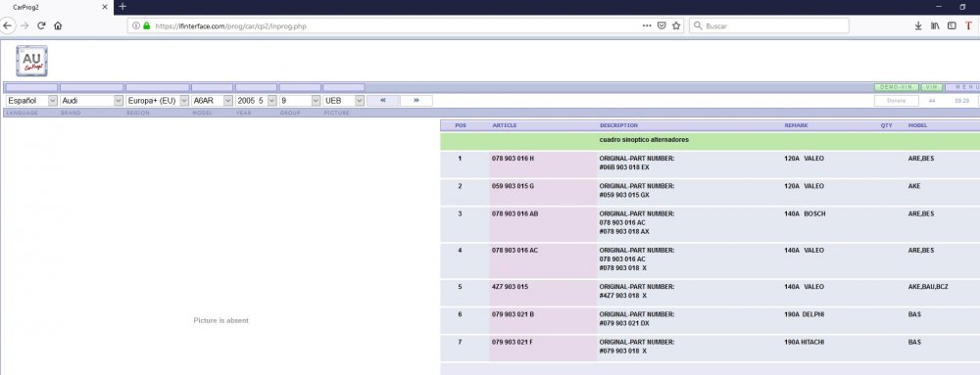Click description '#079 903 021 DX'
Screen dimensions: 980x375
(624, 323)
